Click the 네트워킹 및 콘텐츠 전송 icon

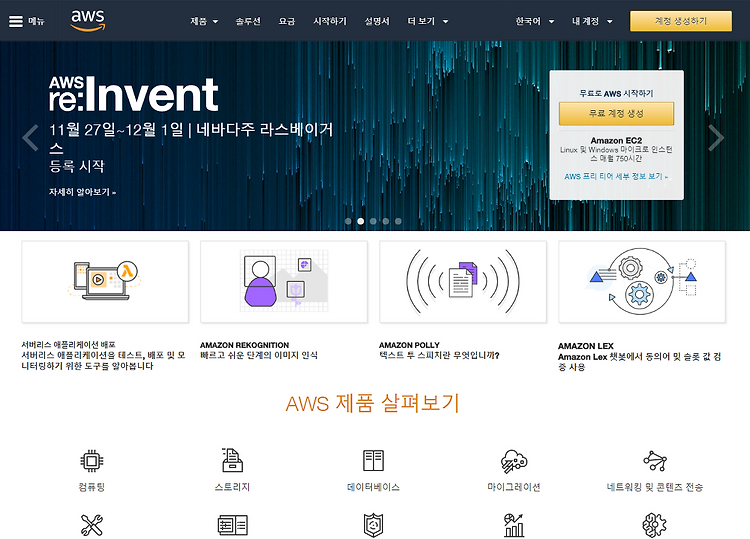pyautogui.click(x=655, y=461)
